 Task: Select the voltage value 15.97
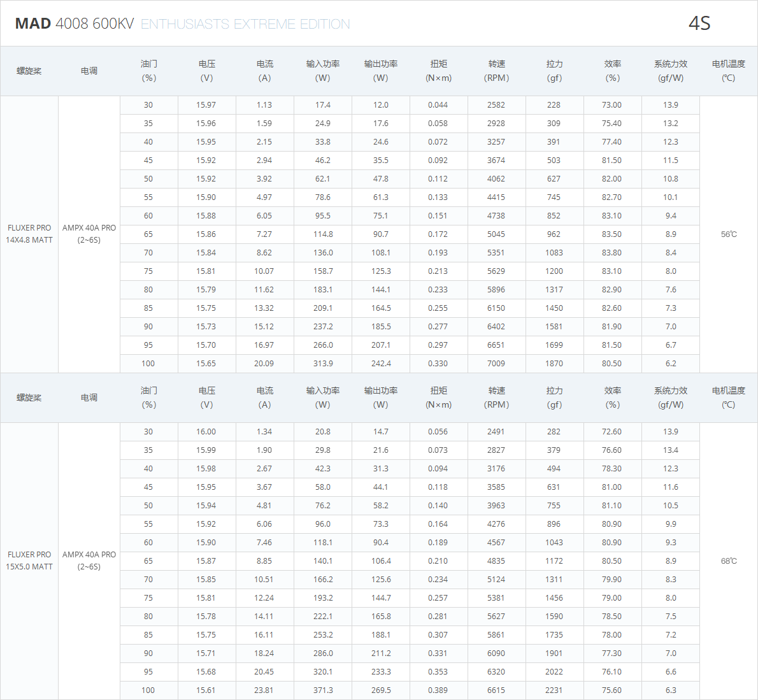[x=206, y=105]
